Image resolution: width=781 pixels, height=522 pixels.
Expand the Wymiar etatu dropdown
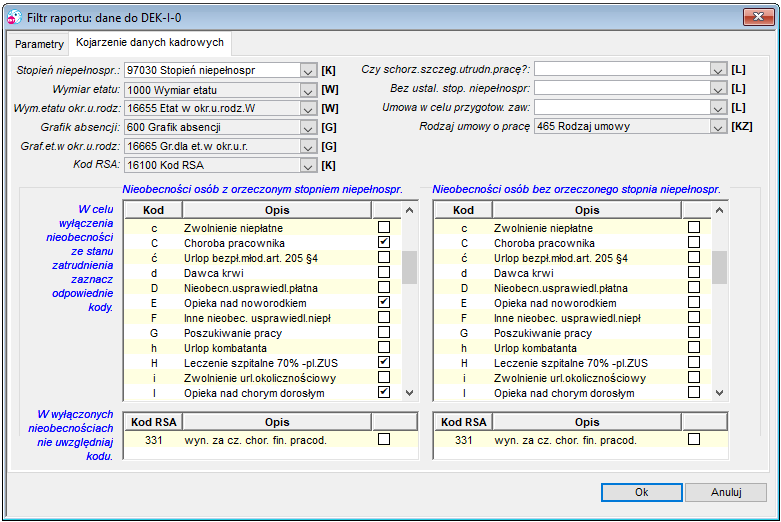pos(308,90)
